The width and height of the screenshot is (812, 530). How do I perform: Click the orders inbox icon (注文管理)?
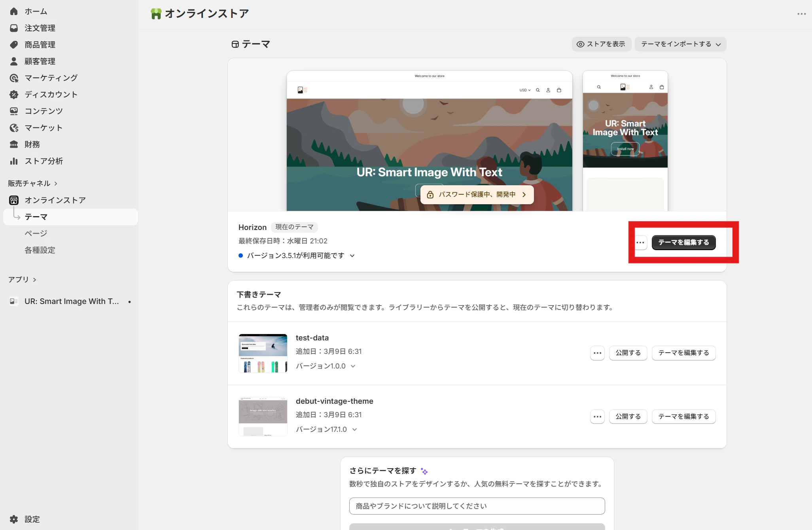(x=14, y=28)
